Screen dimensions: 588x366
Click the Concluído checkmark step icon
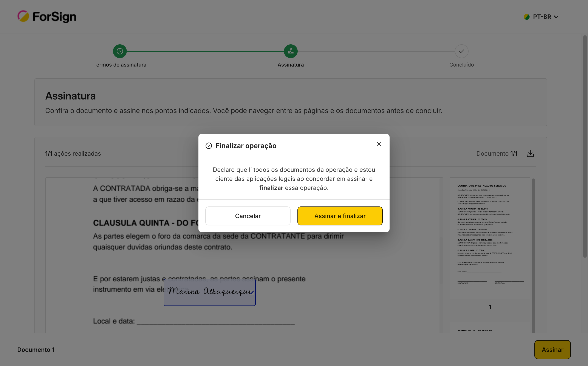click(x=461, y=51)
